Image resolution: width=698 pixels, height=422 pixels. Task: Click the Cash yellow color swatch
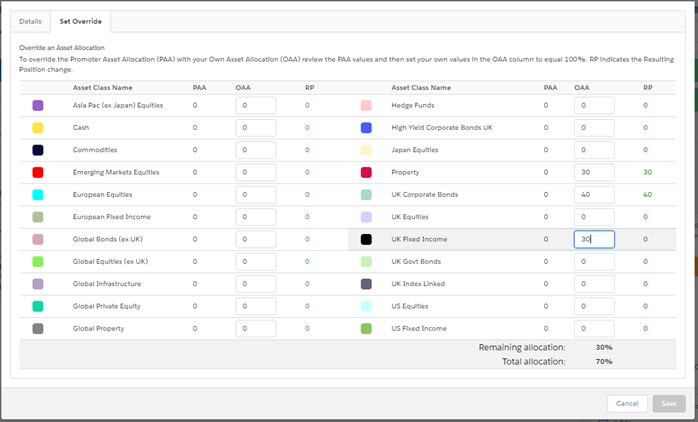coord(38,128)
